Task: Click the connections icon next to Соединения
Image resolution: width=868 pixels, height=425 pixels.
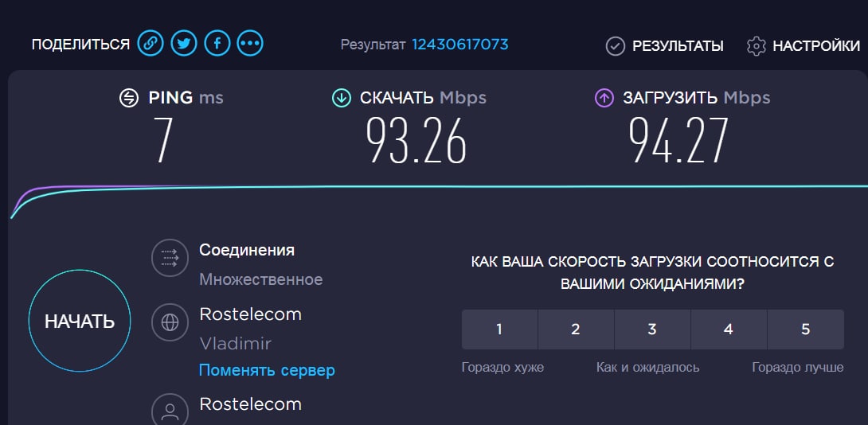Action: 170,257
